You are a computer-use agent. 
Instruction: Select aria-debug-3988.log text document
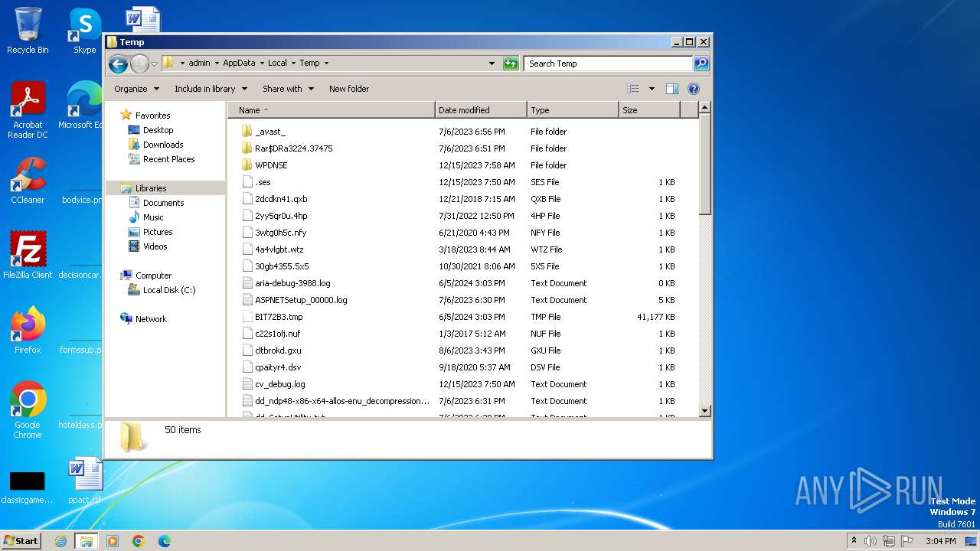292,283
